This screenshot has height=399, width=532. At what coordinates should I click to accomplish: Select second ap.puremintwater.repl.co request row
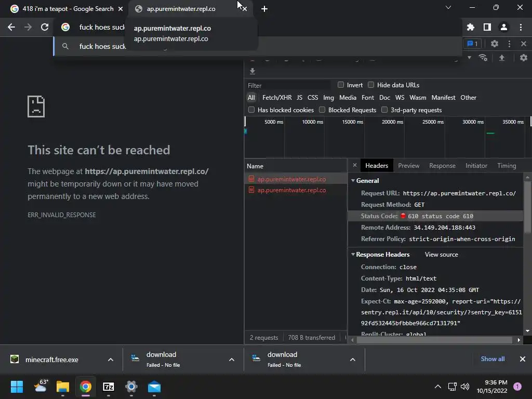[296, 190]
